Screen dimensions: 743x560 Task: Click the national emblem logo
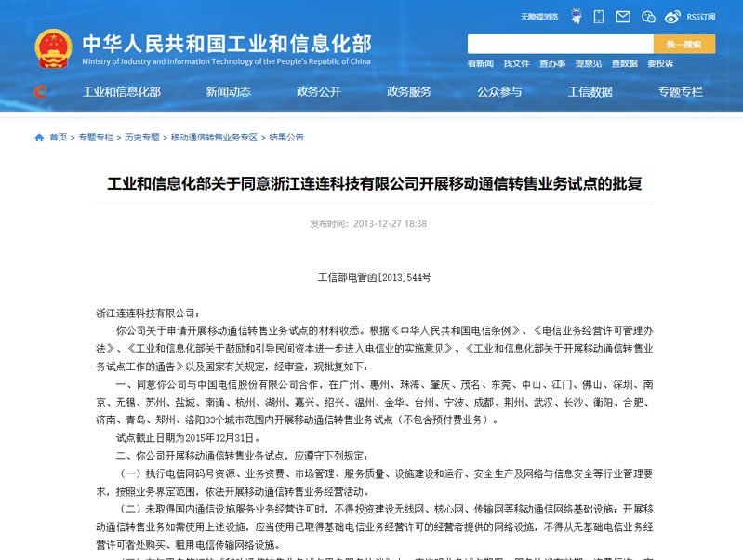click(53, 48)
